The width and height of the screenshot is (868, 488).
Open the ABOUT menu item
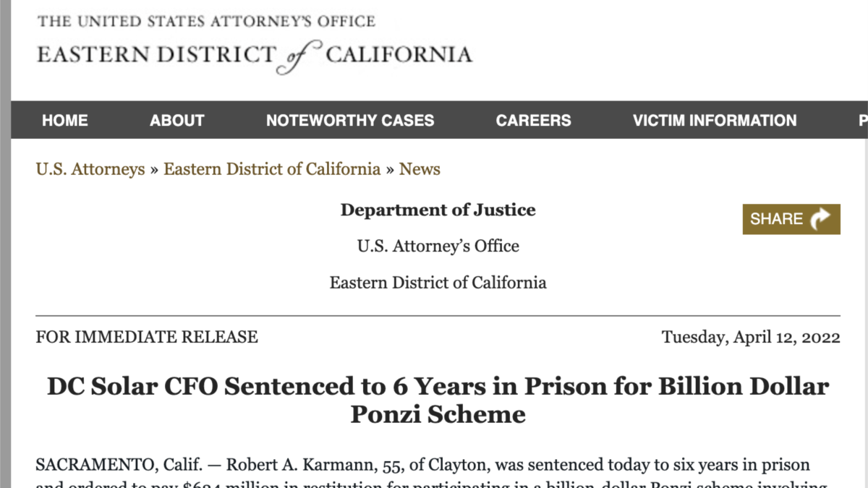pos(177,121)
